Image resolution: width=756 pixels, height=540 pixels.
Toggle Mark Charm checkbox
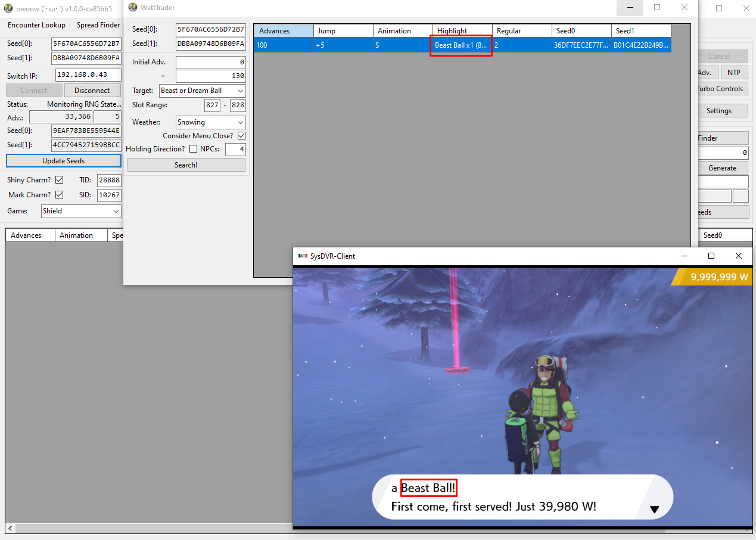[x=60, y=194]
